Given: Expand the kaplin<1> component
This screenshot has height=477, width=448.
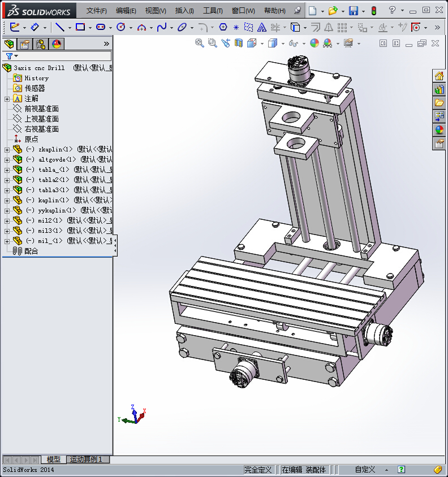Looking at the screenshot, I should (x=7, y=201).
